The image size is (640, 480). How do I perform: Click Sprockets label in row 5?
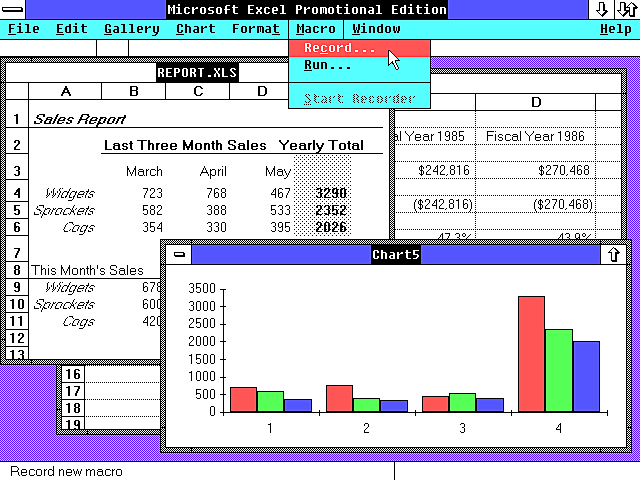[x=64, y=210]
